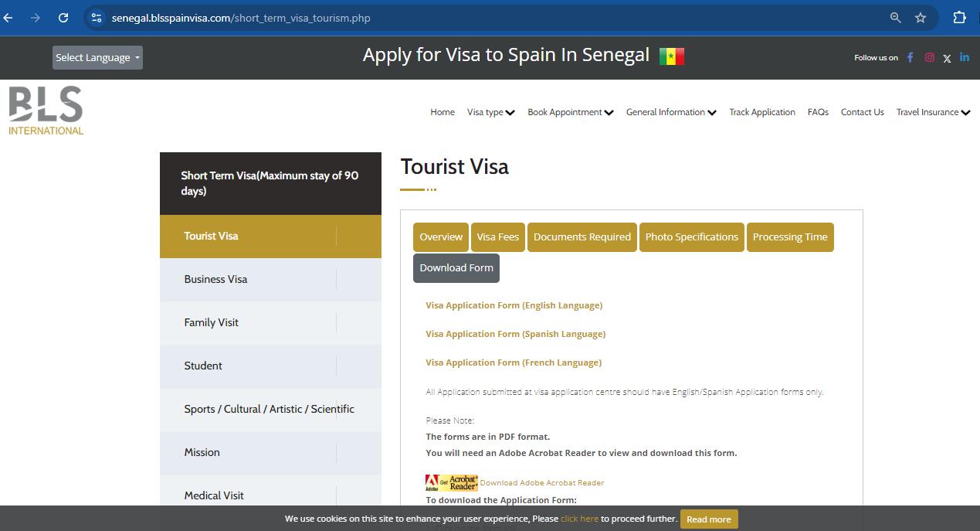Switch to the Documents Required tab
Viewport: 980px width, 531px height.
coord(582,237)
